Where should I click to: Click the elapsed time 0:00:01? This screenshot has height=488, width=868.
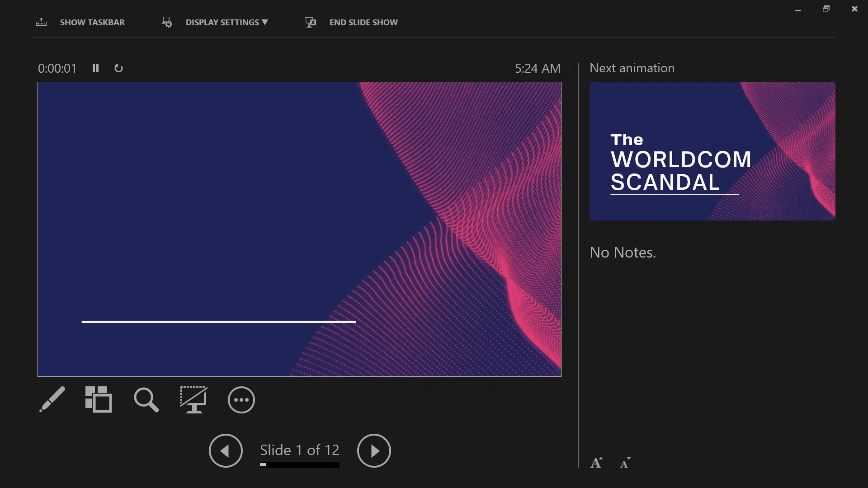pos(57,68)
